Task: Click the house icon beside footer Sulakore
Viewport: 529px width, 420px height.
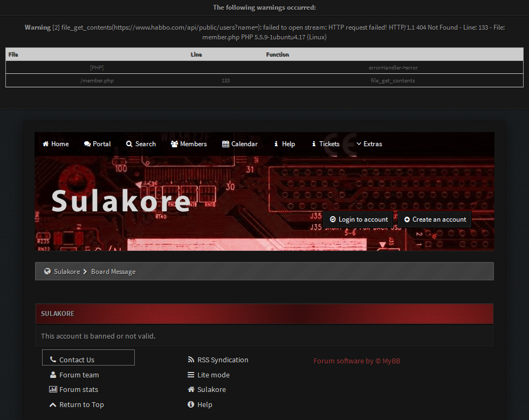Action: pyautogui.click(x=191, y=389)
